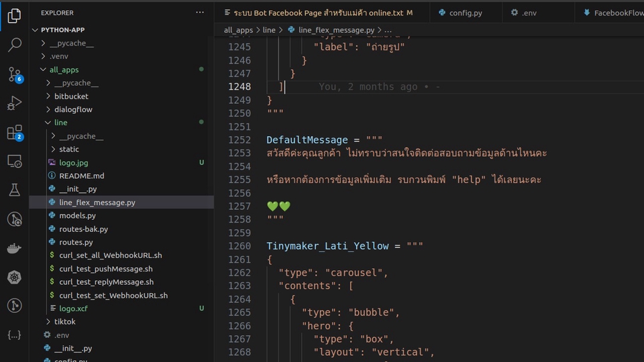644x362 pixels.
Task: Open Source Control with 6 changes
Action: [15, 74]
